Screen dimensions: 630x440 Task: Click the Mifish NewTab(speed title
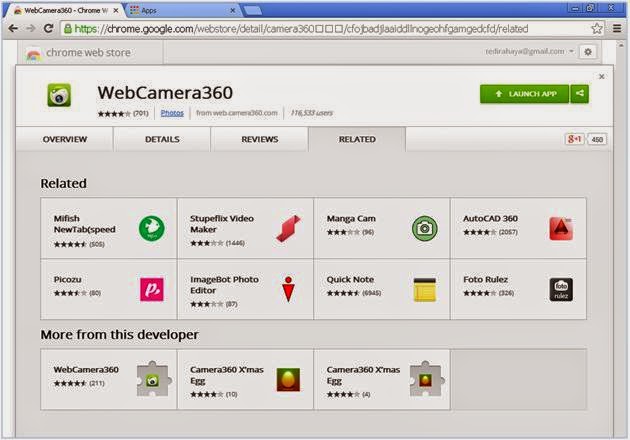coord(84,224)
